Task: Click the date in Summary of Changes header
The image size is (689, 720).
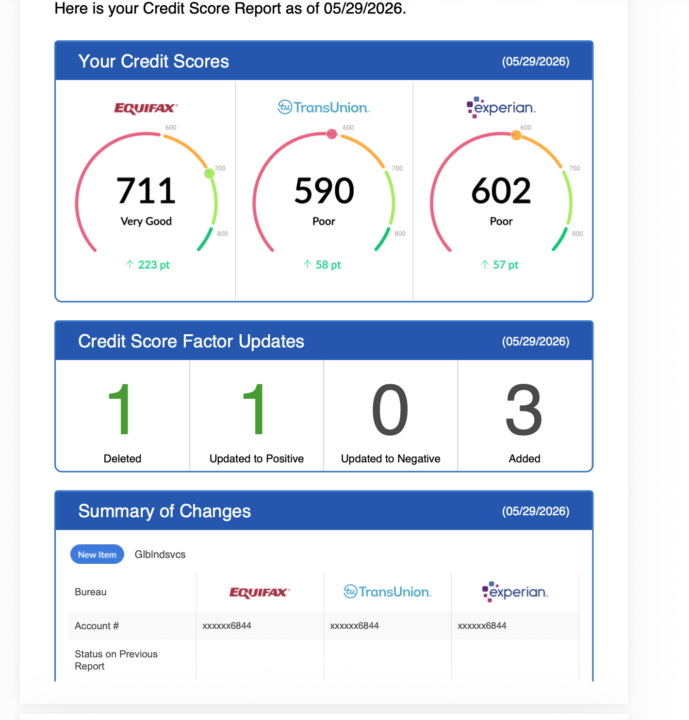Action: coord(536,512)
